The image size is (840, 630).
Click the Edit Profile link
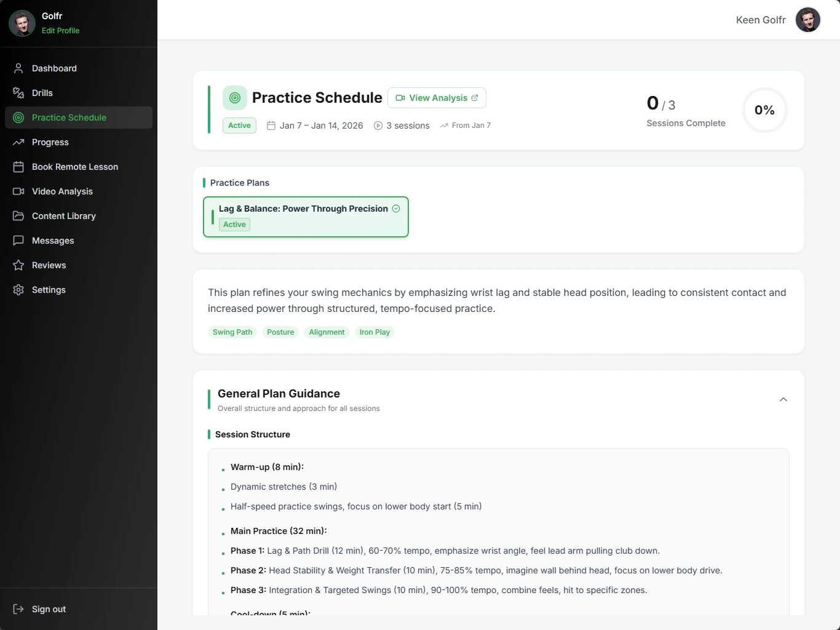point(60,31)
